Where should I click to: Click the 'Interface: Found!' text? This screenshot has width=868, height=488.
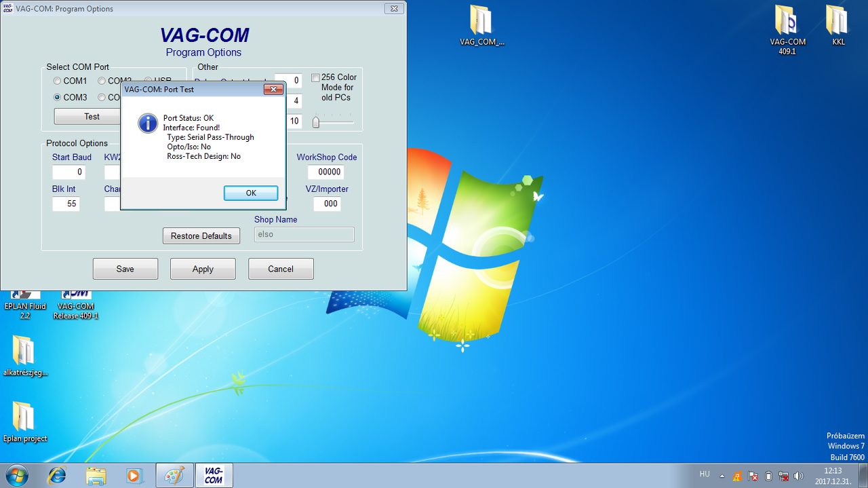click(191, 128)
